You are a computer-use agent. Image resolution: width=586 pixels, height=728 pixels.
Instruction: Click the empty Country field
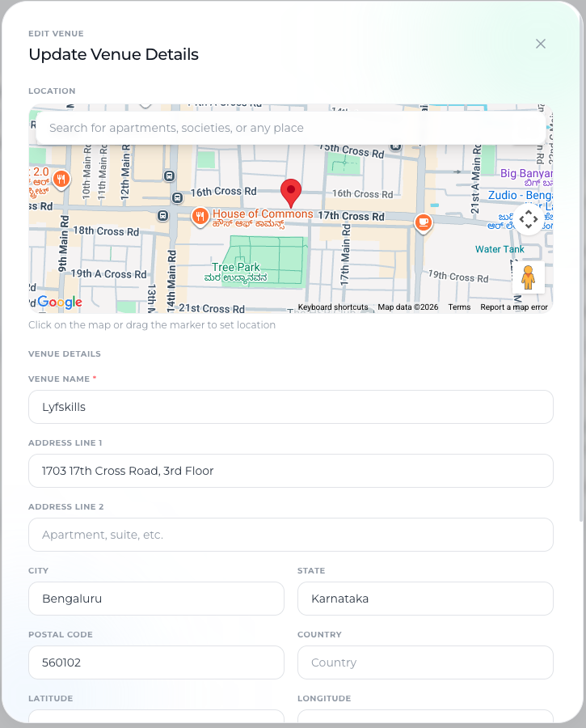[425, 662]
